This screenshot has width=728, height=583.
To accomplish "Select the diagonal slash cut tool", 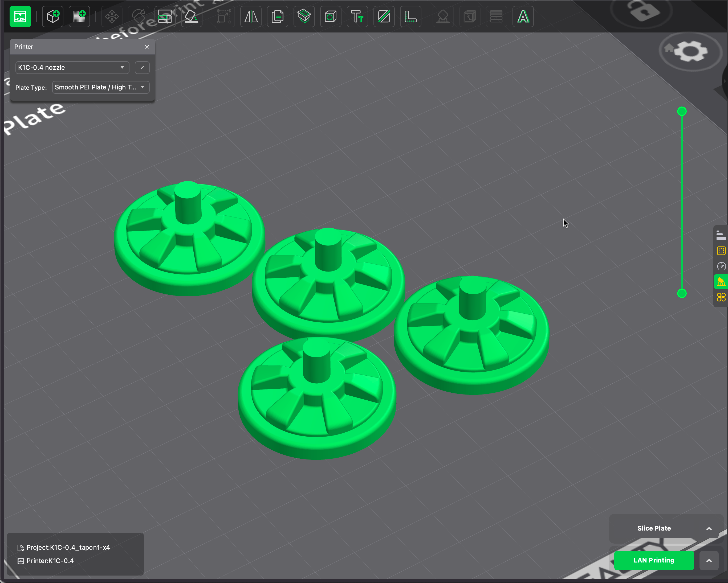I will [384, 17].
